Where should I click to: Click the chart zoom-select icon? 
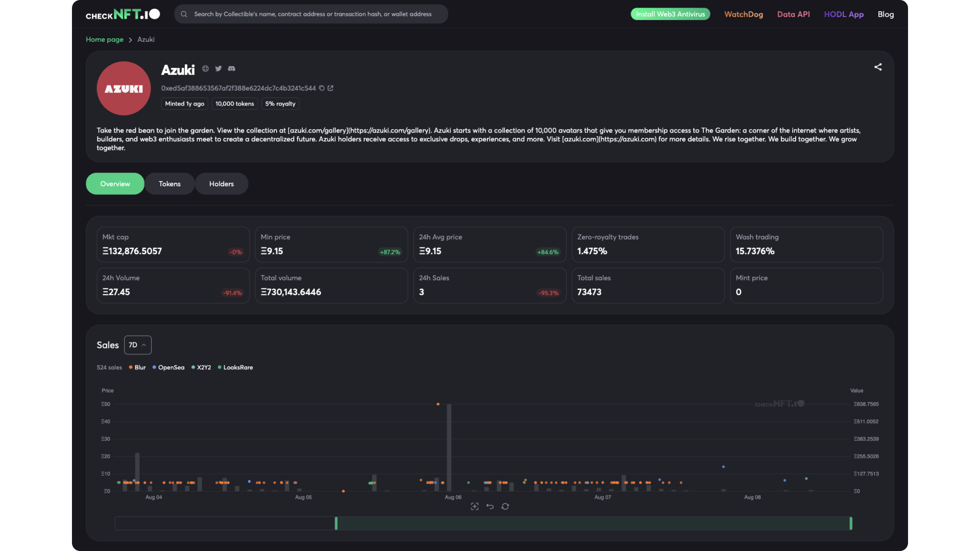475,506
